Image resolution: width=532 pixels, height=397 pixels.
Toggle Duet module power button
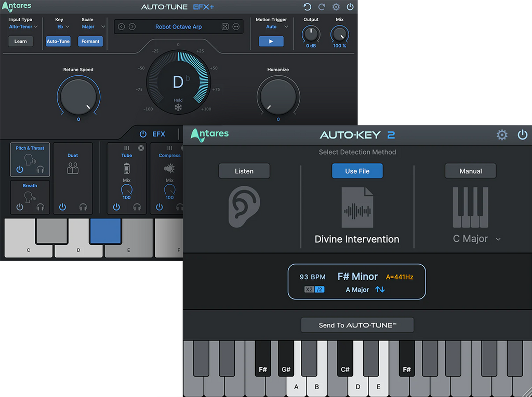62,207
